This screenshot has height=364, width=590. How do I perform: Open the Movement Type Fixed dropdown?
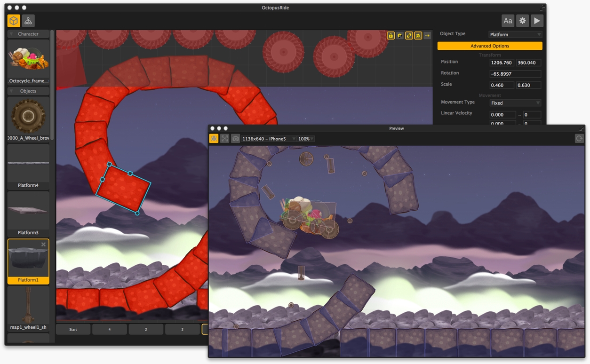click(515, 103)
